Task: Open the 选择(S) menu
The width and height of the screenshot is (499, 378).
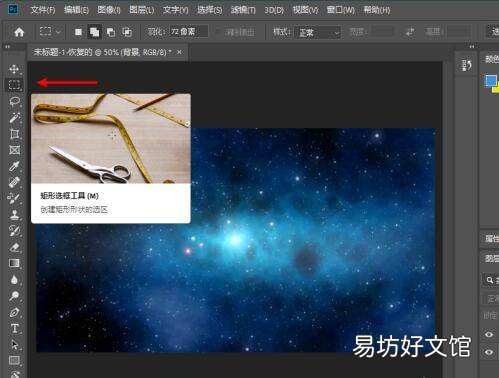Action: [210, 10]
